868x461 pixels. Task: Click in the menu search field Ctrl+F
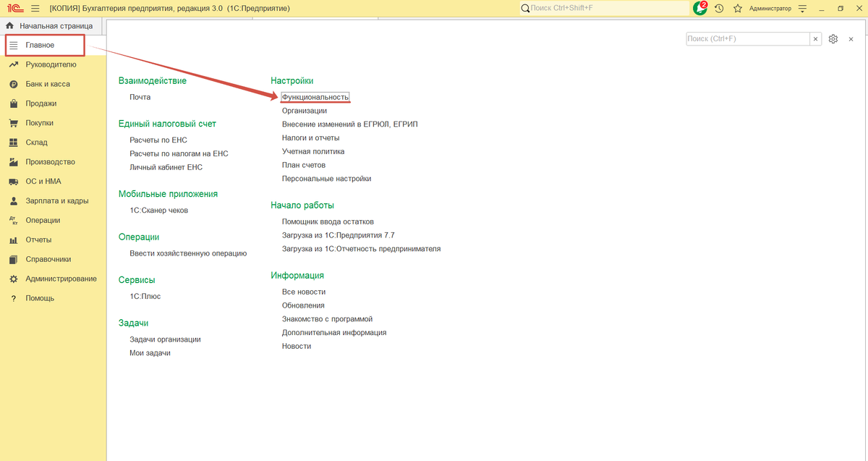747,38
